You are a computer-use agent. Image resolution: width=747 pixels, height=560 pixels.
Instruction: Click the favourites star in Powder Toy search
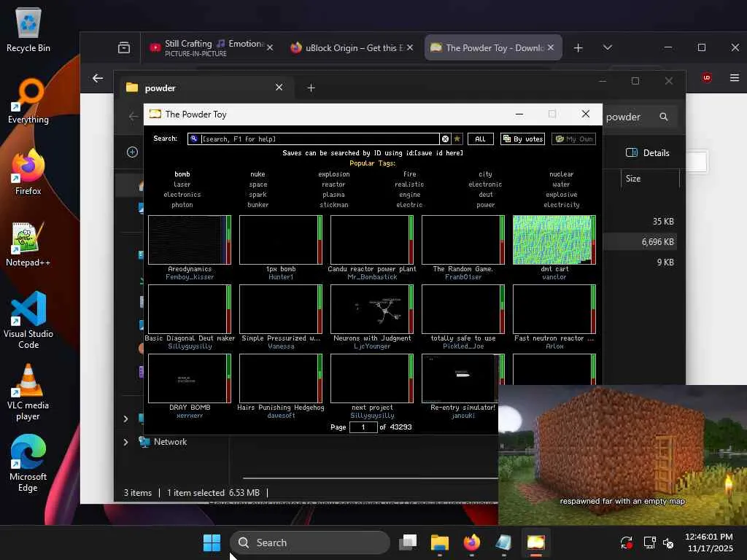click(457, 139)
